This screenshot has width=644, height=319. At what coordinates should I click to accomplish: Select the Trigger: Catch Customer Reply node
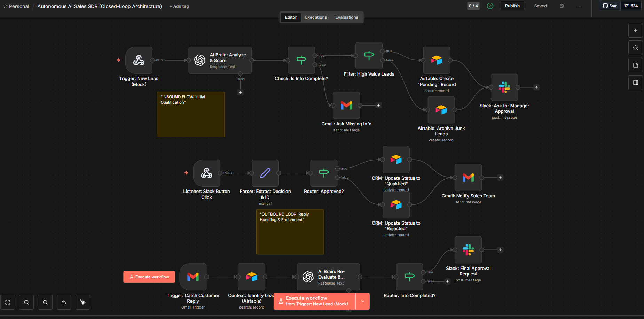(x=193, y=277)
